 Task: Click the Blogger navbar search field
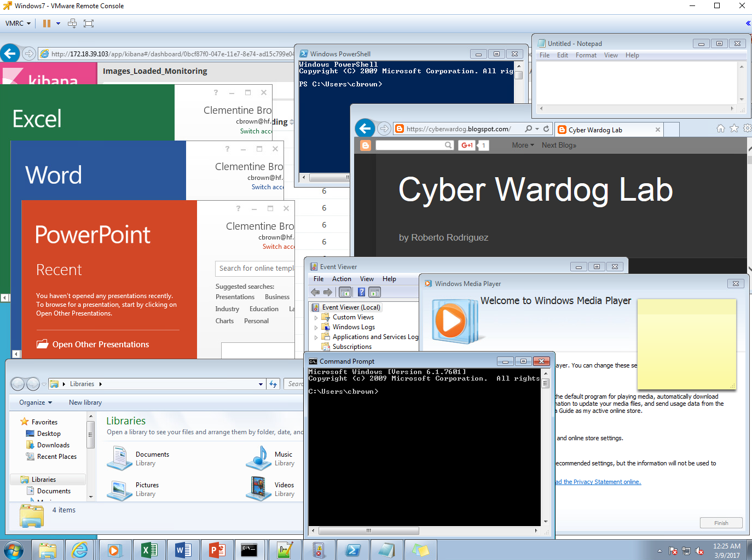click(x=410, y=145)
